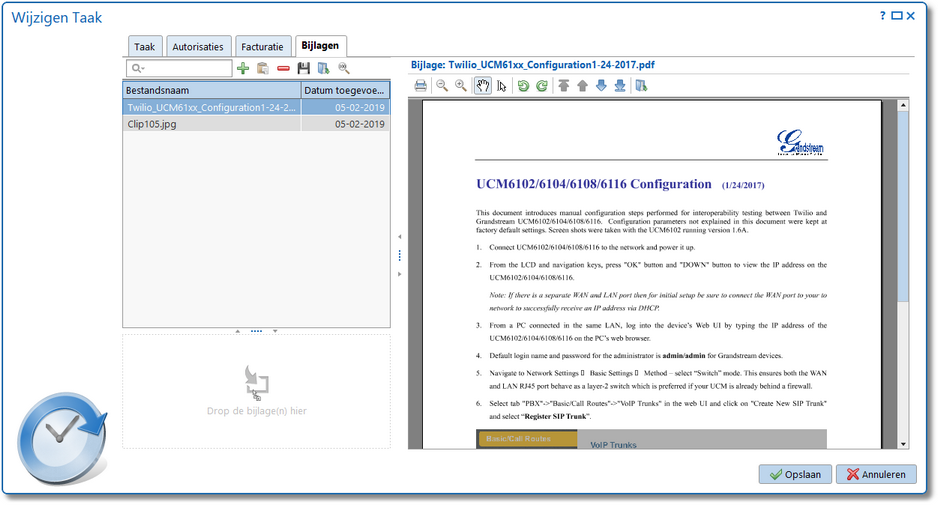
Task: Save changes with the Opslaan button
Action: tap(795, 474)
